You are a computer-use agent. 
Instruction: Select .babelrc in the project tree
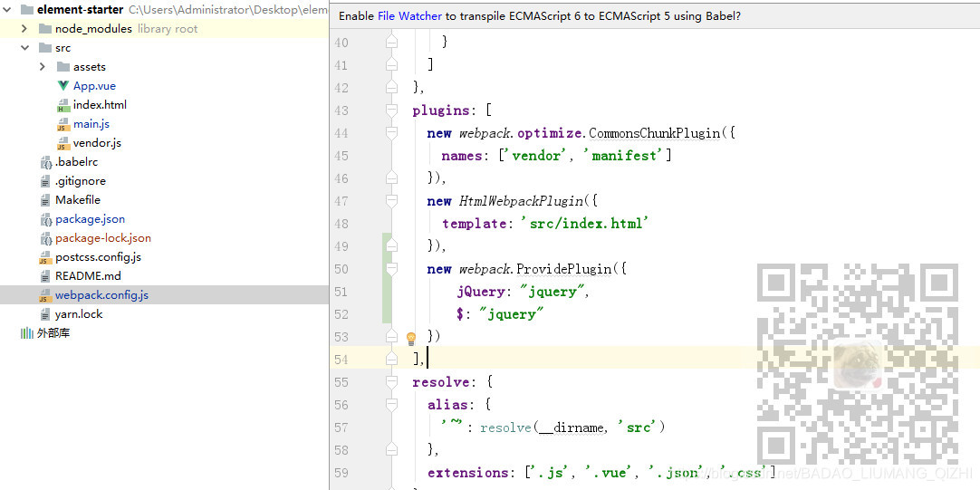76,162
